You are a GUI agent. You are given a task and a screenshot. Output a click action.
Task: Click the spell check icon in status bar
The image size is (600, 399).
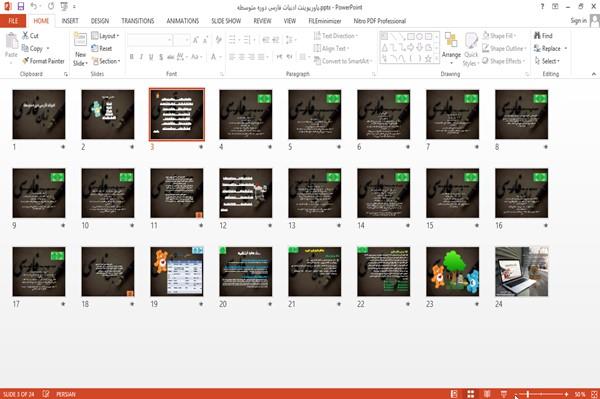(46, 394)
